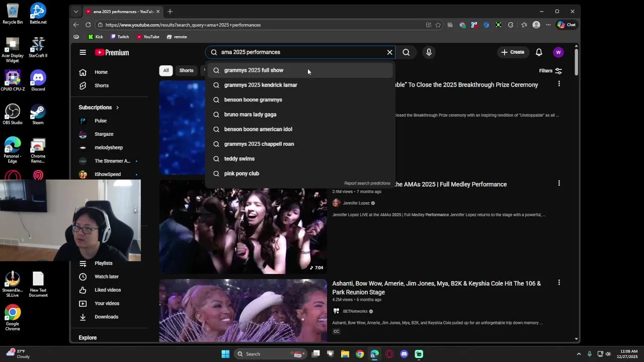
Task: Edit the 'ama 2025 performances' search field
Action: click(301, 52)
